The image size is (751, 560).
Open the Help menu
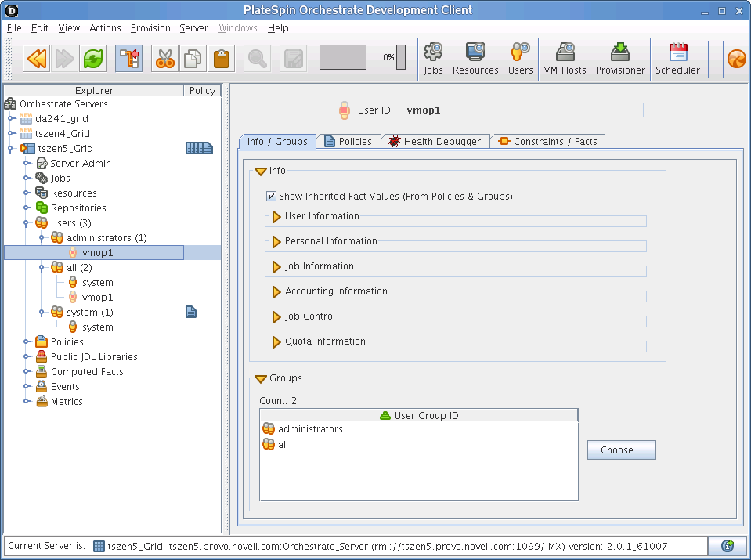click(x=278, y=27)
